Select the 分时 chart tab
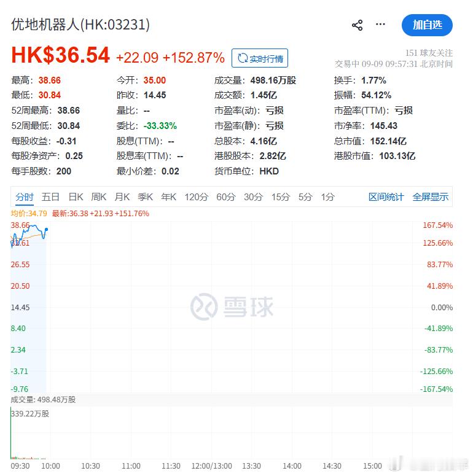 (x=25, y=197)
